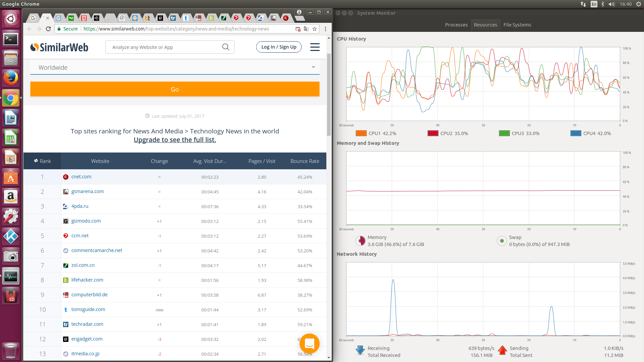Open Ubuntu Software Center from launcher
Image resolution: width=644 pixels, height=362 pixels.
[x=11, y=177]
